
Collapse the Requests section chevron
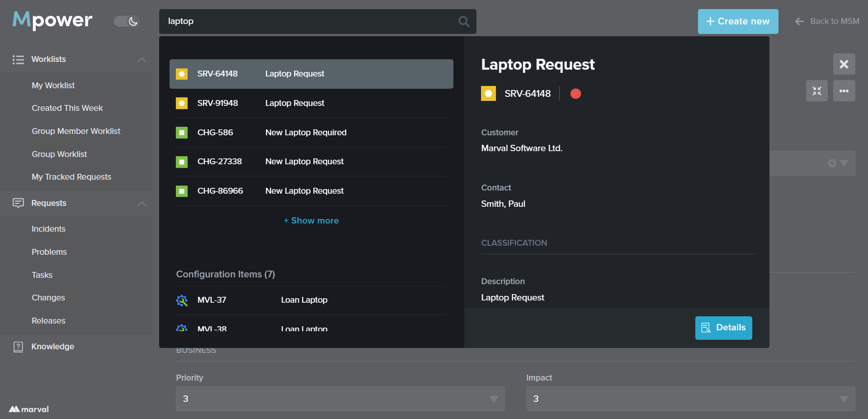142,204
